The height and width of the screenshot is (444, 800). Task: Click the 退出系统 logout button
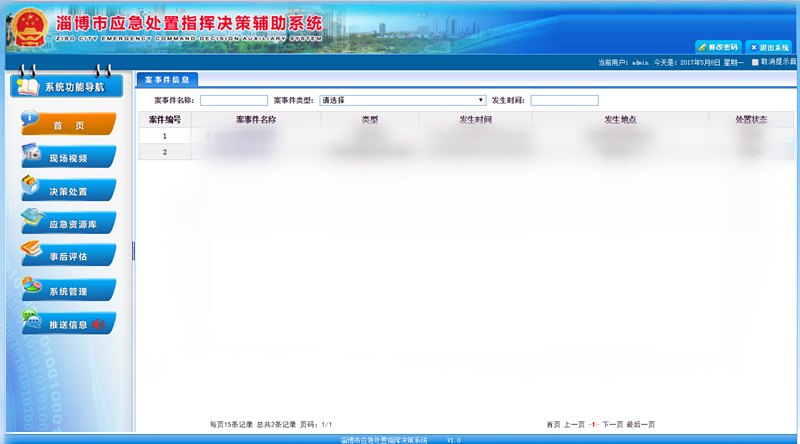pyautogui.click(x=770, y=47)
